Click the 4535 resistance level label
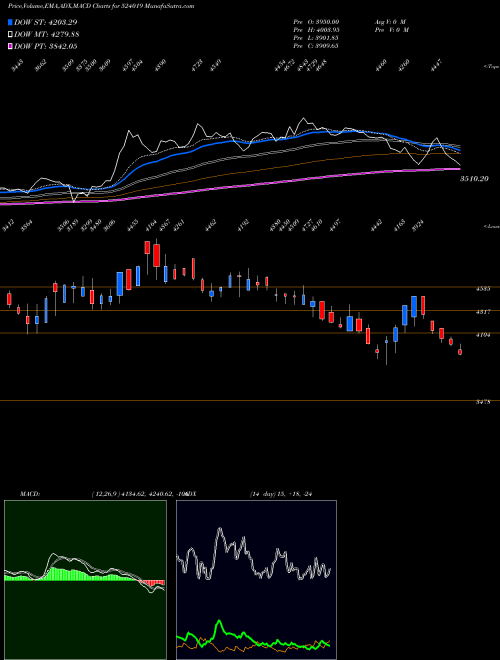500x660 pixels. click(483, 289)
